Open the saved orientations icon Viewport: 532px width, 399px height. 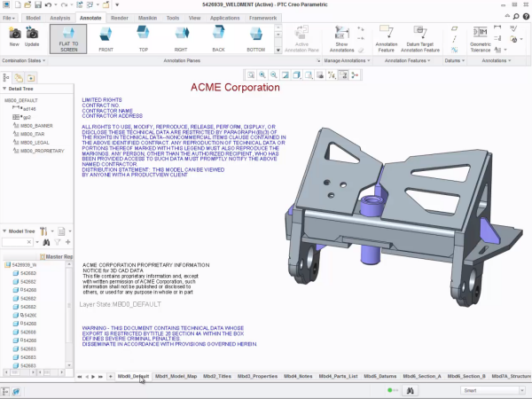309,75
